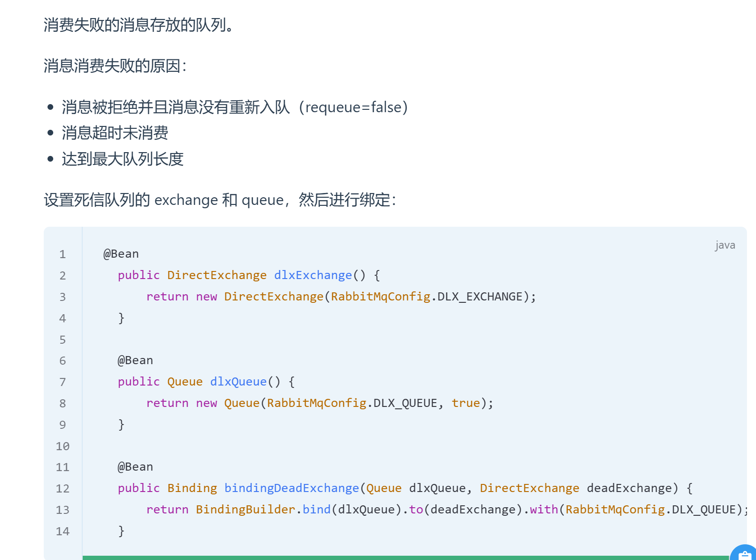Click the '达到最大队列长度' bullet item
This screenshot has width=756, height=560.
pos(123,159)
